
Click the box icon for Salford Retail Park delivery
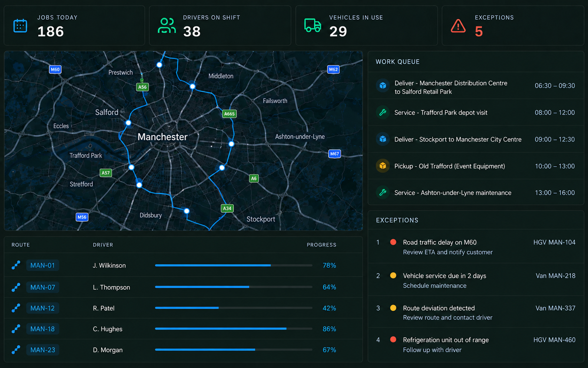pos(383,86)
